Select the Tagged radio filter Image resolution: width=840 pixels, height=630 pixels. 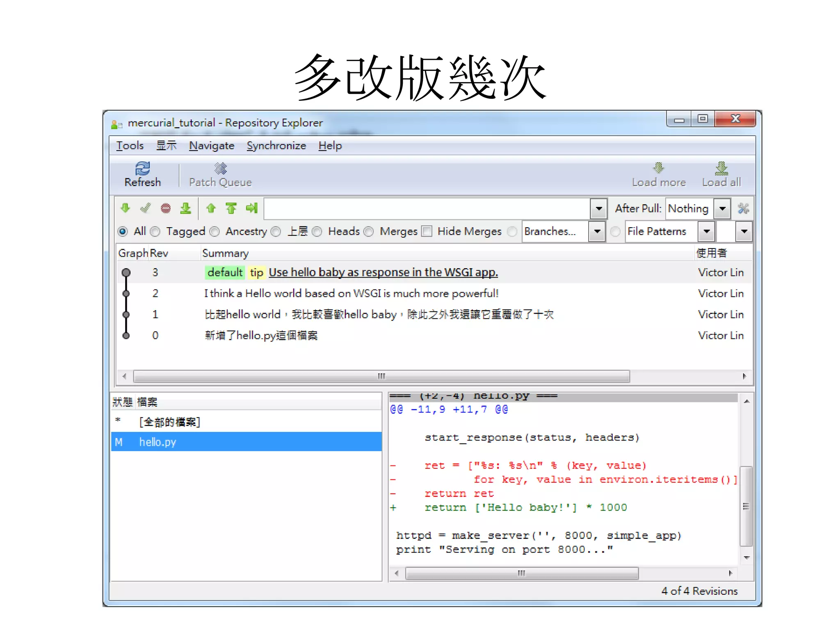pyautogui.click(x=155, y=232)
